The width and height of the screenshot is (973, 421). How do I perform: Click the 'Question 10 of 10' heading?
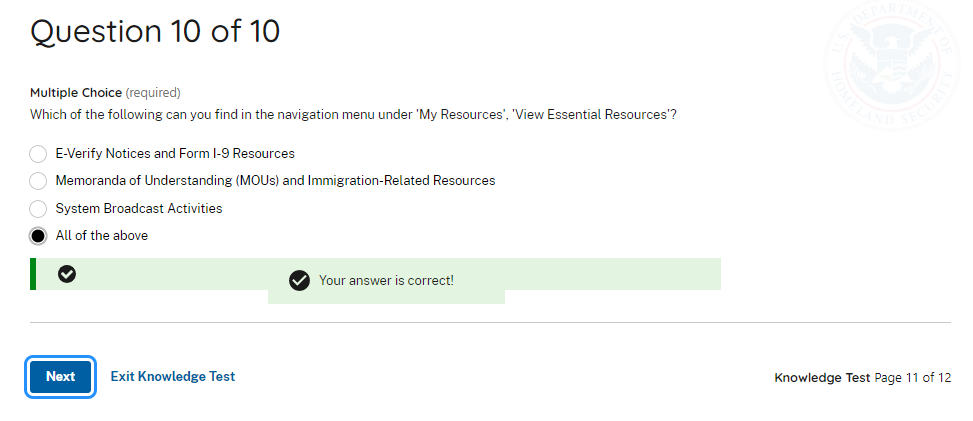click(155, 32)
